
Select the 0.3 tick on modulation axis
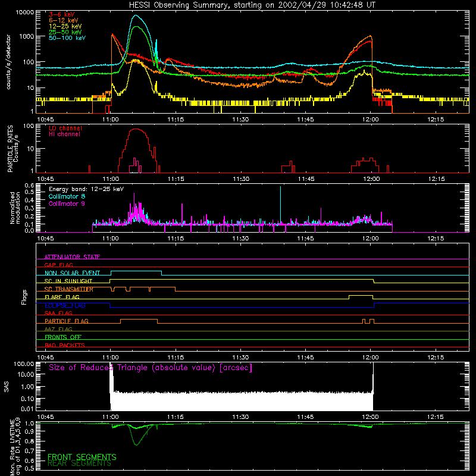(x=29, y=208)
